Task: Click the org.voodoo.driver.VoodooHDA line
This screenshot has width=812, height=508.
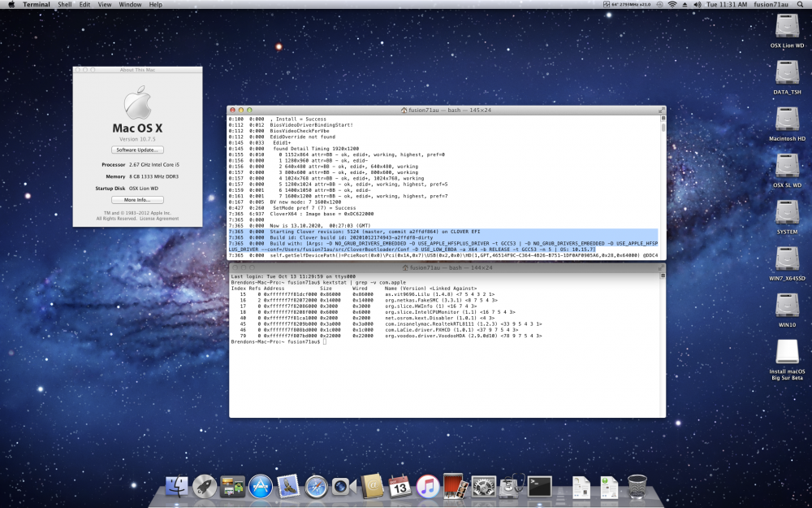Action: pyautogui.click(x=387, y=336)
